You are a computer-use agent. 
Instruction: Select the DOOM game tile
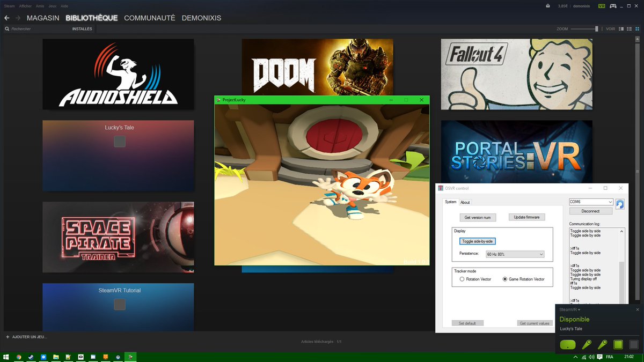point(317,67)
